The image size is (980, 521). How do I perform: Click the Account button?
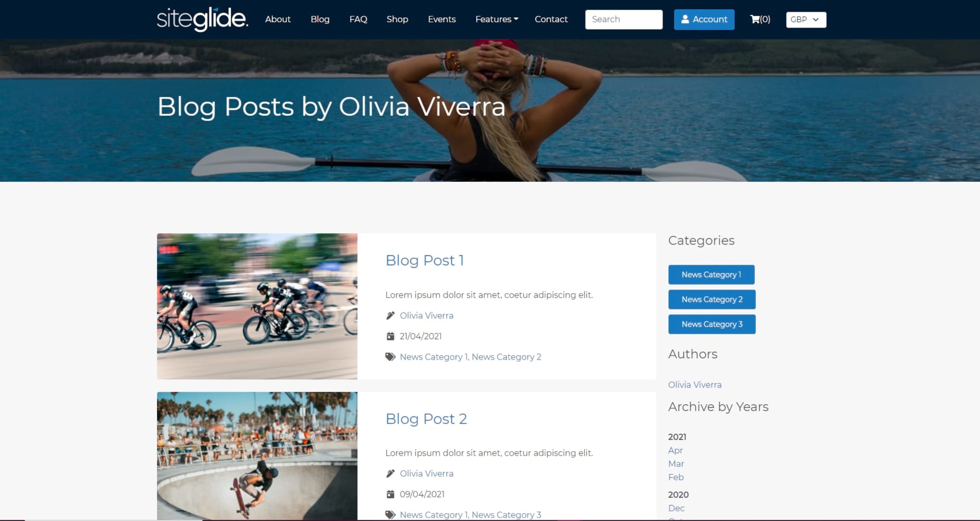704,20
